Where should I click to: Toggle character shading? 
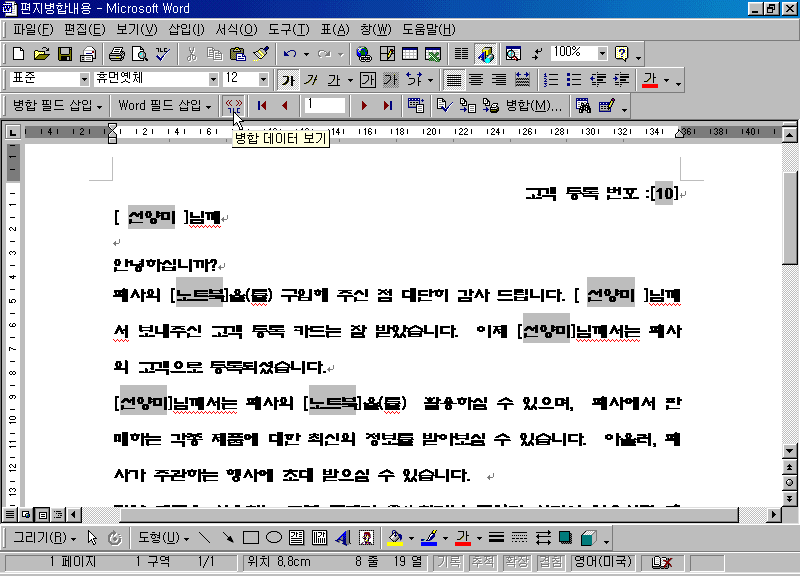(391, 80)
